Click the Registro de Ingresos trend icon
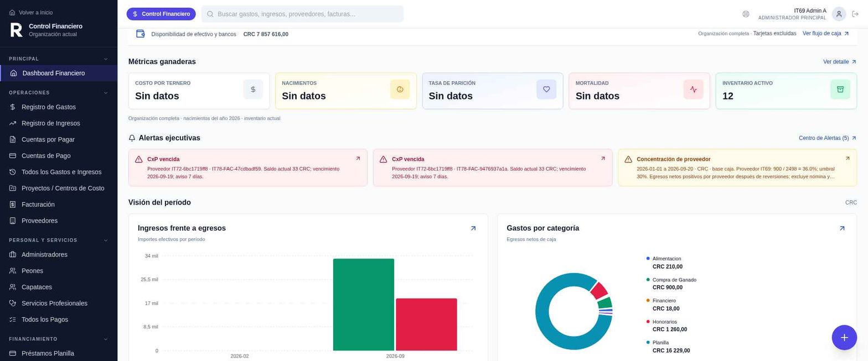Image resolution: width=868 pixels, height=361 pixels. pyautogui.click(x=13, y=123)
